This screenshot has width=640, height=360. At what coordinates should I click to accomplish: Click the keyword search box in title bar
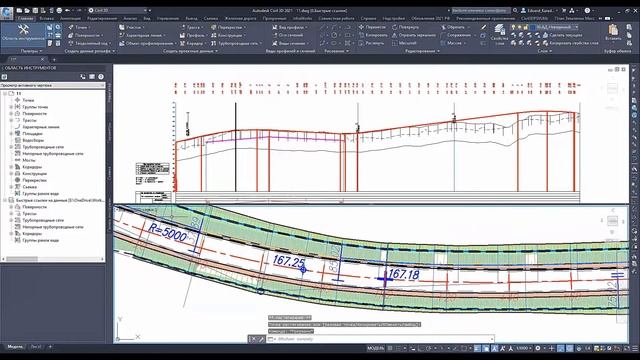[481, 10]
